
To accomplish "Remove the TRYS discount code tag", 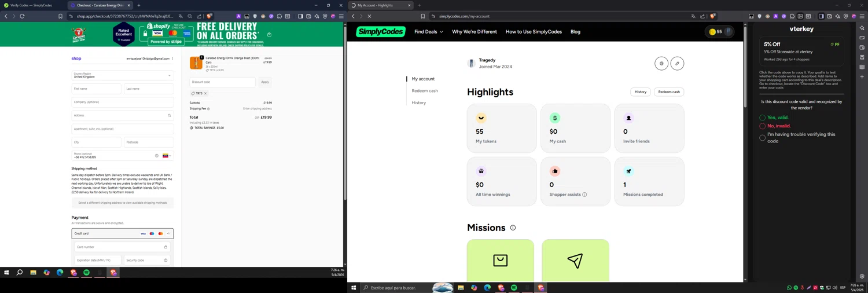I will click(x=205, y=93).
